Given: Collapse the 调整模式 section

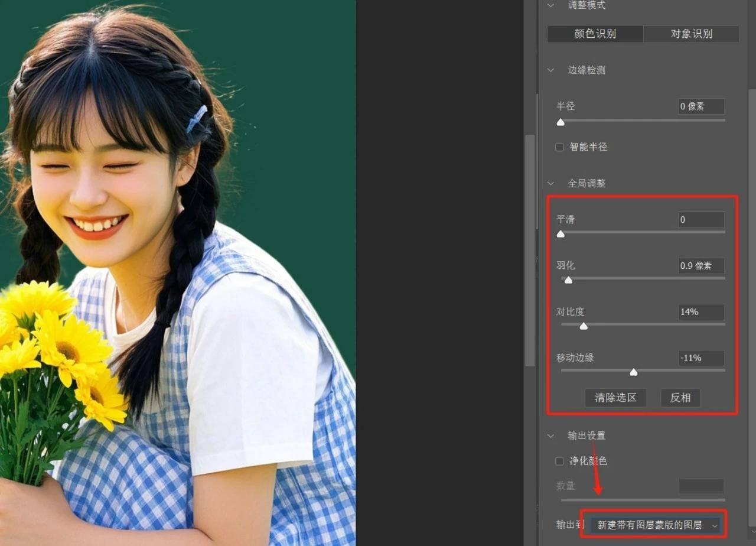Looking at the screenshot, I should (550, 5).
